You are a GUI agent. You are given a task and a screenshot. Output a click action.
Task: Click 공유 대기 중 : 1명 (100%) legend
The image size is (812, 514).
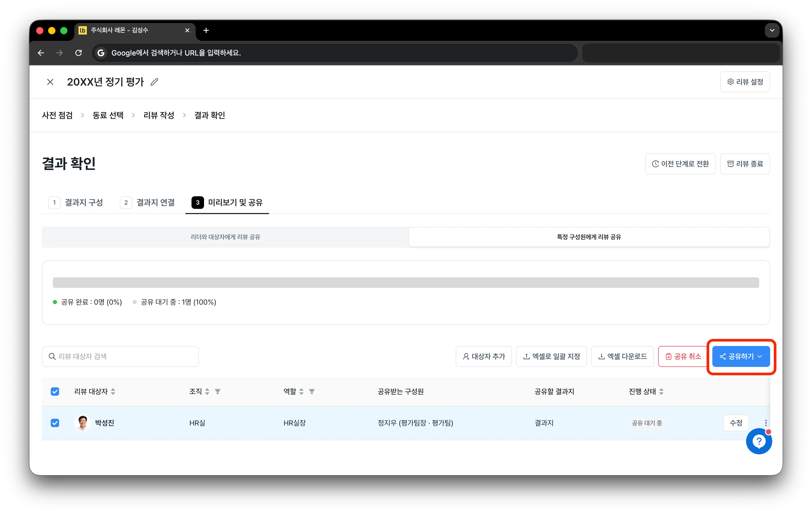pos(174,302)
